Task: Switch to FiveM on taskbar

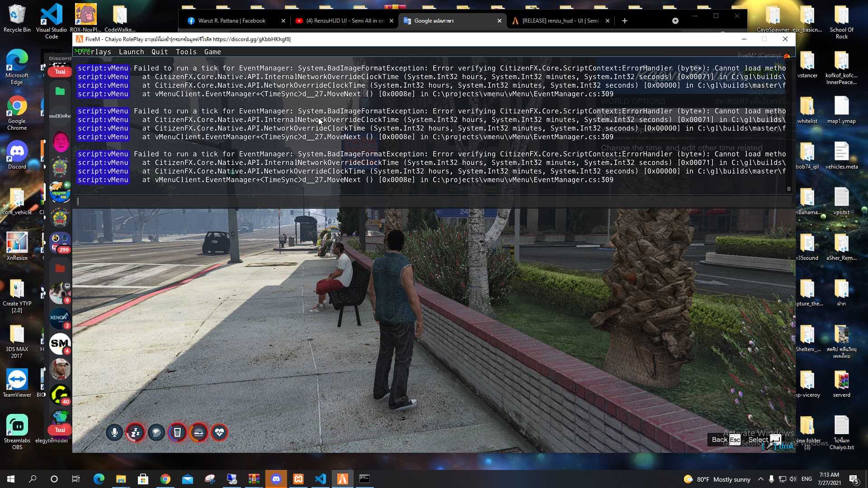Action: pos(343,479)
